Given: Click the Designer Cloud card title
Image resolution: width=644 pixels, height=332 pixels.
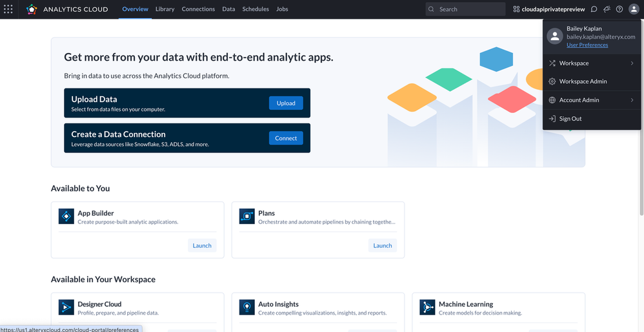Looking at the screenshot, I should tap(99, 304).
